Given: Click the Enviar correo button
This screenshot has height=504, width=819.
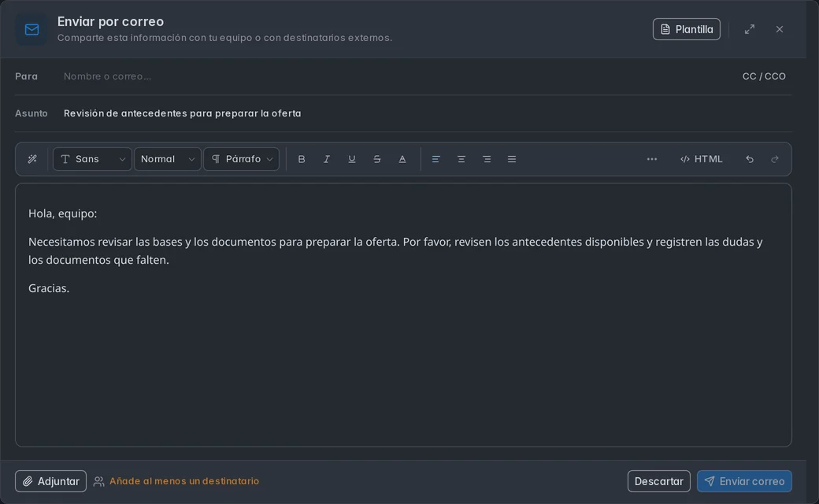Looking at the screenshot, I should tap(744, 481).
